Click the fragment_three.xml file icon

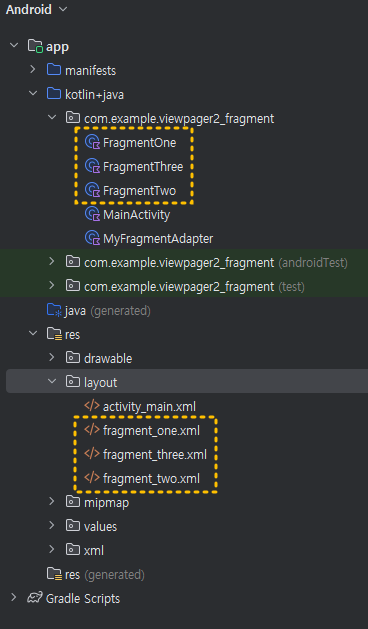click(x=92, y=454)
